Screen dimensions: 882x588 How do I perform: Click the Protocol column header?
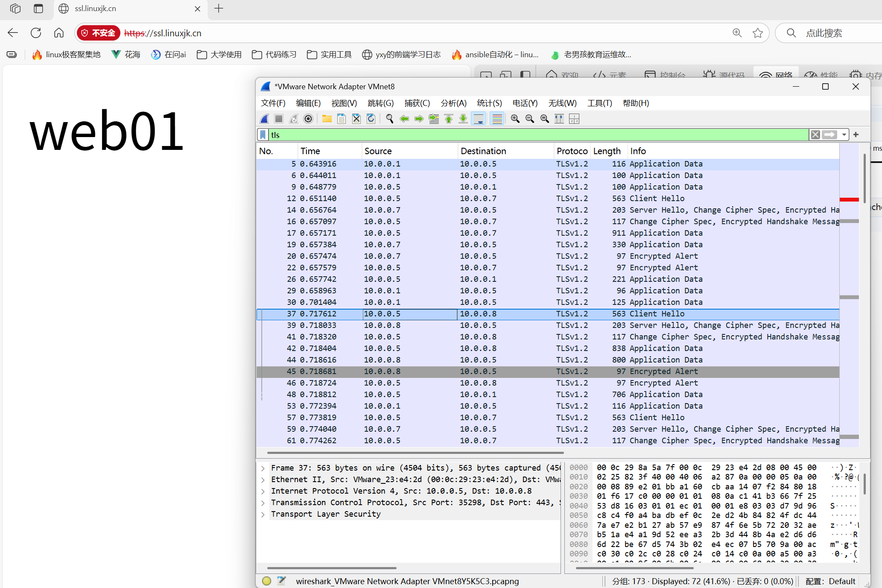[572, 151]
